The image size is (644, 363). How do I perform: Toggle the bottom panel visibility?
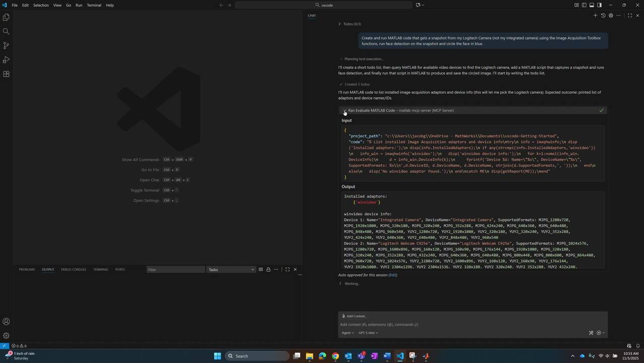pos(592,5)
